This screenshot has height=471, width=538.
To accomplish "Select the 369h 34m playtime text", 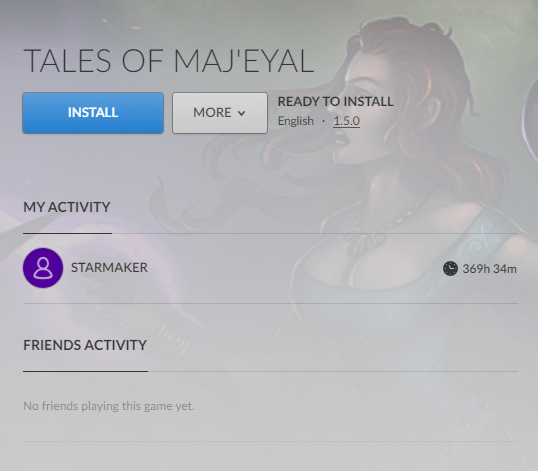I will 490,269.
